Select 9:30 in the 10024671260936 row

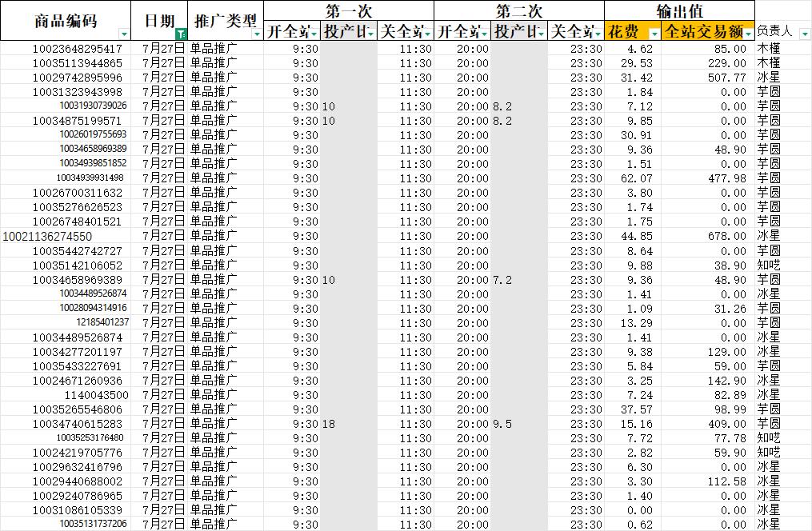pos(306,381)
